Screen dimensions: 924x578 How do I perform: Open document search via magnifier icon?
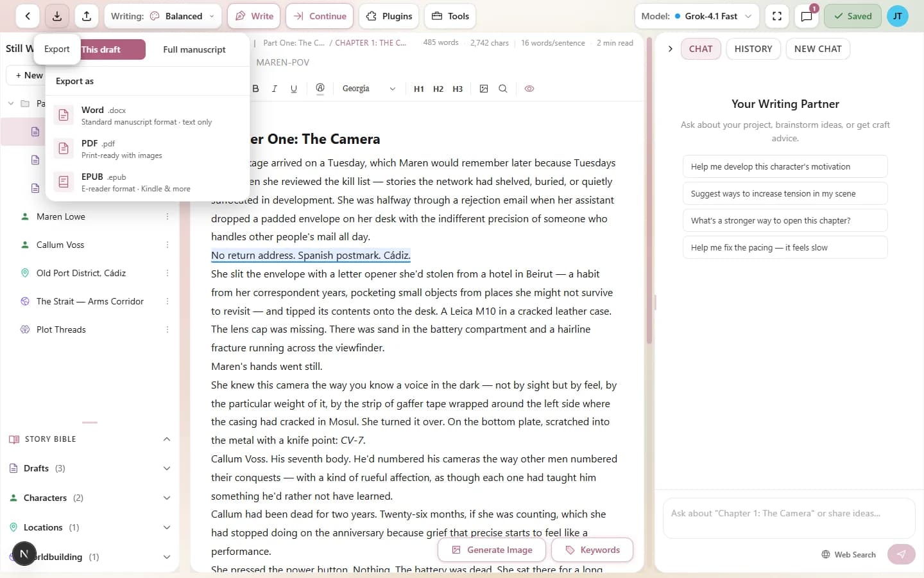503,89
